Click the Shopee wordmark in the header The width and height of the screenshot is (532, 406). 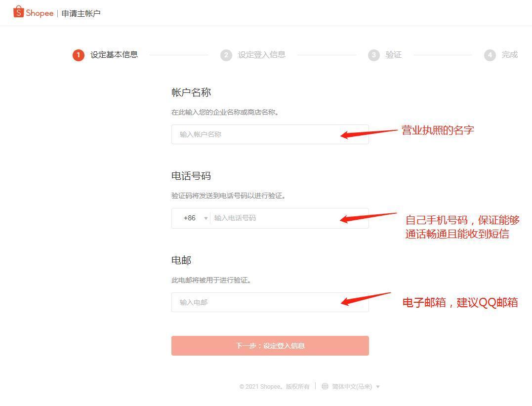click(x=39, y=13)
